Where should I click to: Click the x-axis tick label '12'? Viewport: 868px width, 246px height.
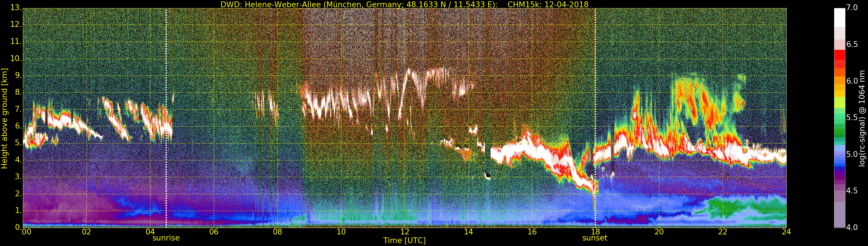(x=405, y=232)
